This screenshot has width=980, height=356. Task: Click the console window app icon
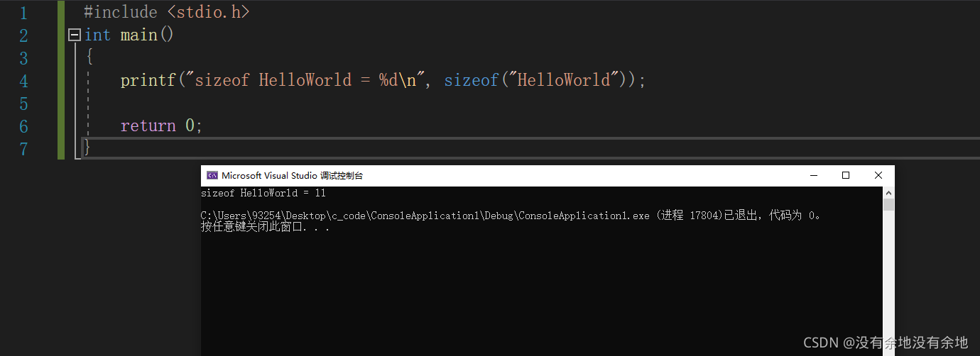(212, 175)
